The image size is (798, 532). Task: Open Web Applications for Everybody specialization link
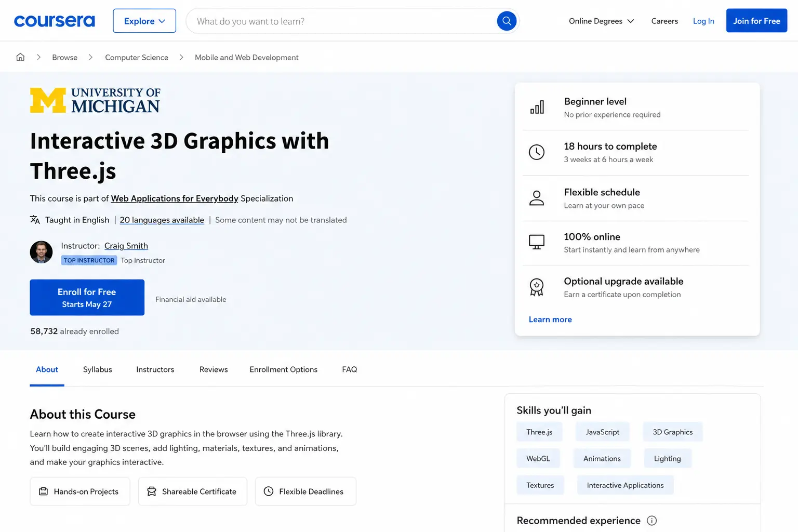[175, 198]
